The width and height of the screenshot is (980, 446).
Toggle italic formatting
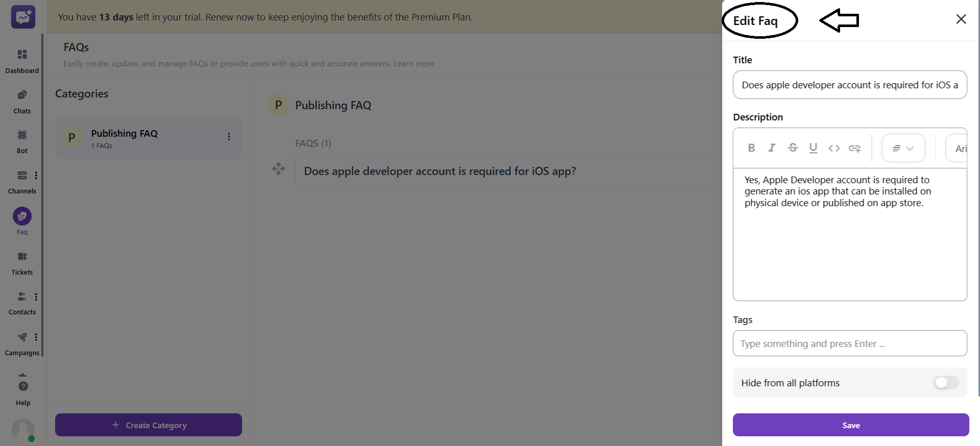tap(772, 148)
